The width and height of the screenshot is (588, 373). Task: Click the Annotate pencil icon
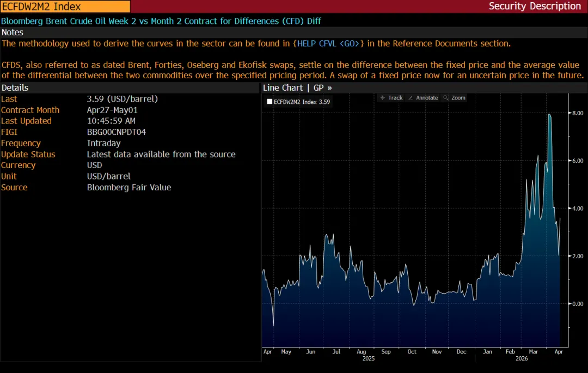411,98
